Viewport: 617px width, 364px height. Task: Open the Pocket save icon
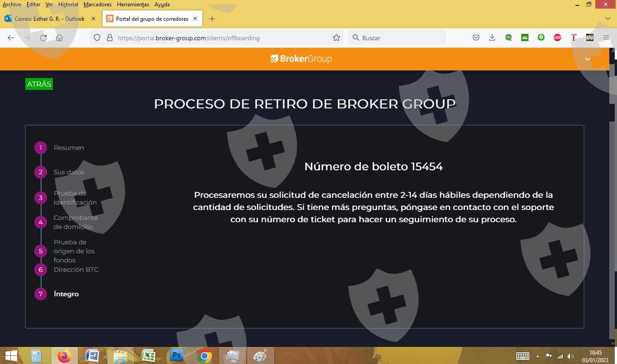click(476, 38)
